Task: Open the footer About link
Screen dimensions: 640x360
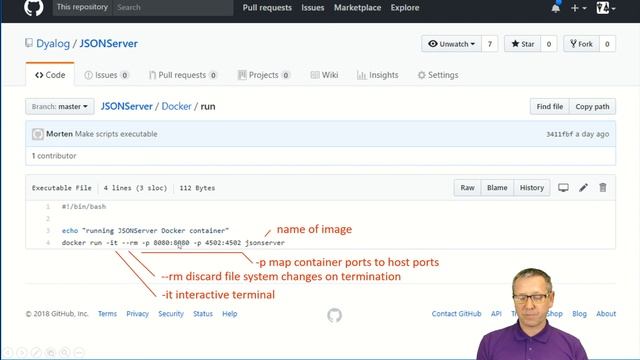Action: coord(606,314)
